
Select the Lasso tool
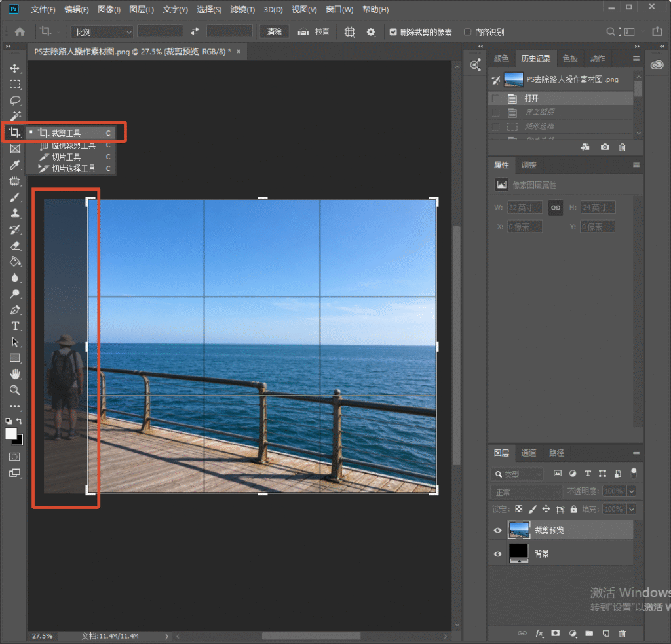(x=15, y=100)
